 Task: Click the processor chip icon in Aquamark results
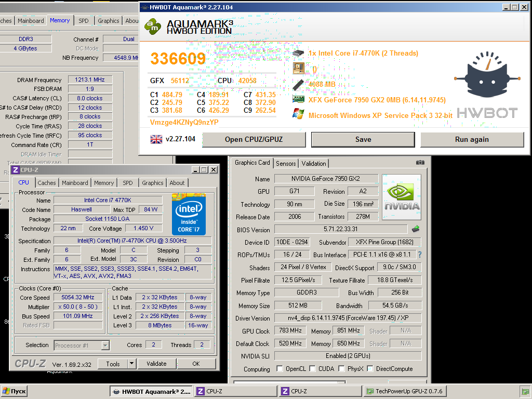[298, 54]
